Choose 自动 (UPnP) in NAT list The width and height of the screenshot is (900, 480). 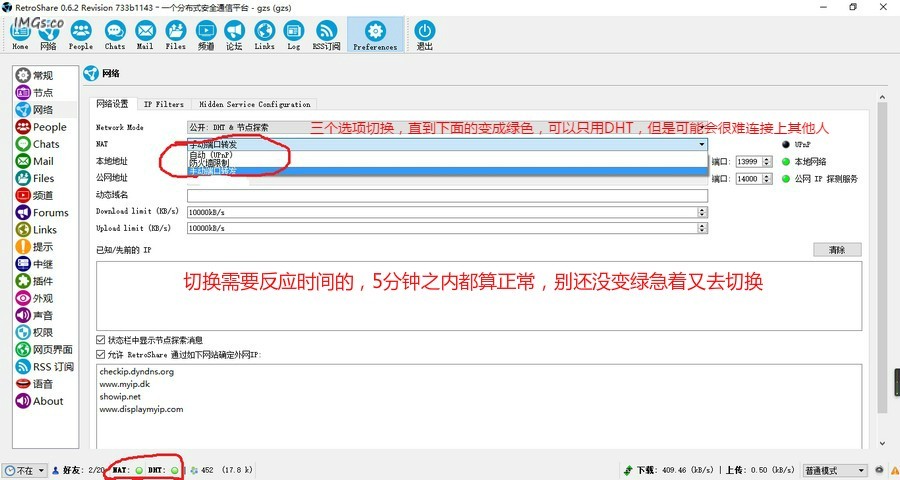[447, 155]
